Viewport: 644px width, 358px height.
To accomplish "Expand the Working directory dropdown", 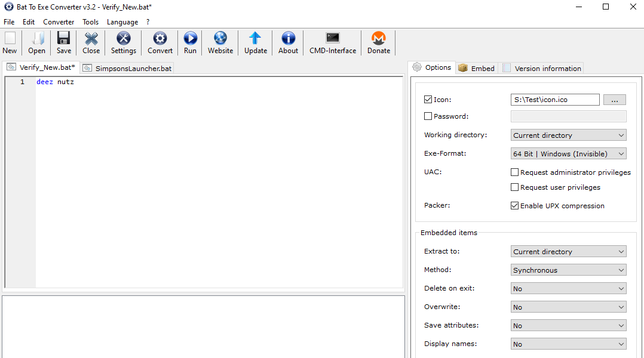I will pyautogui.click(x=569, y=135).
